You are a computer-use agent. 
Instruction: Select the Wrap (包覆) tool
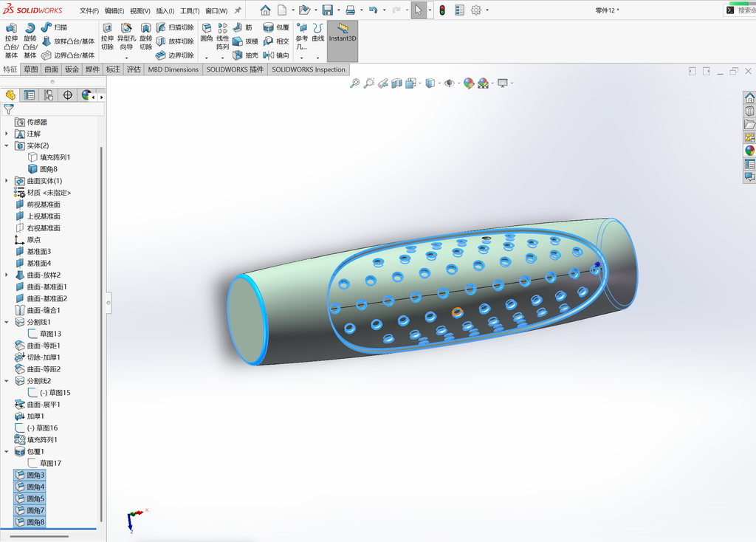click(276, 27)
